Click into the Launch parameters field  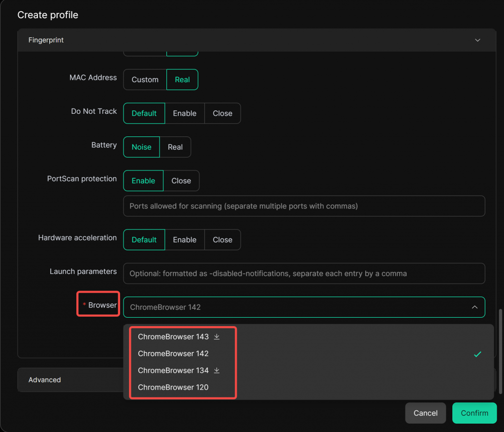point(304,273)
